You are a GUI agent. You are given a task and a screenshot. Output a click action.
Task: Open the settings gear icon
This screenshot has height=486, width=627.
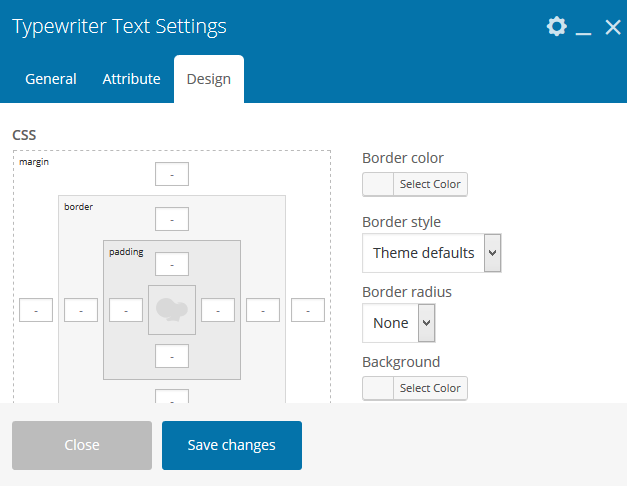point(557,27)
